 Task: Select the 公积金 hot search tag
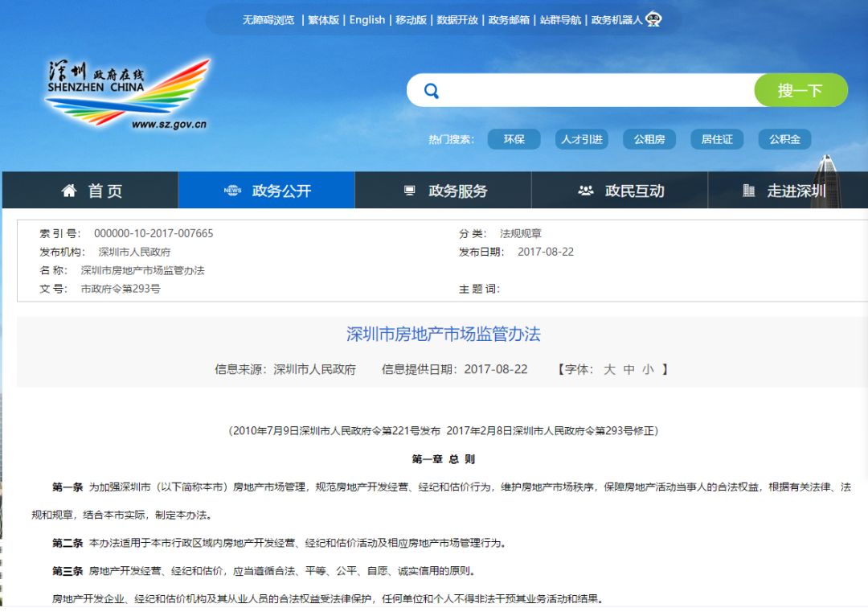(784, 139)
